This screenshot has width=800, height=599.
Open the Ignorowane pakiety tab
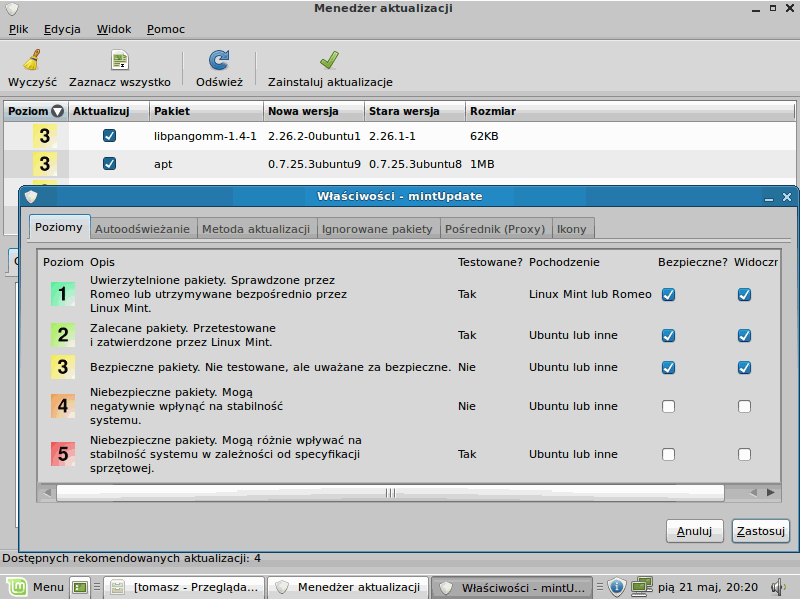(x=377, y=229)
